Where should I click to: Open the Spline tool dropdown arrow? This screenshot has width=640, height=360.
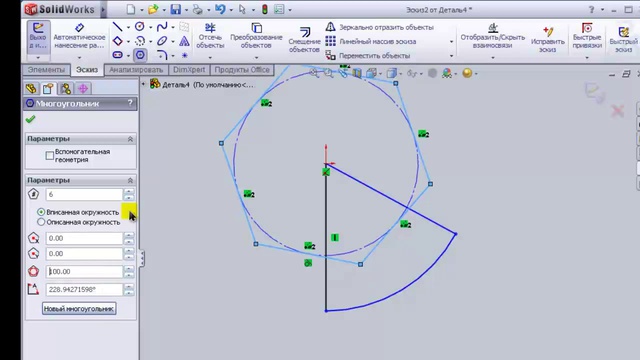(x=173, y=27)
